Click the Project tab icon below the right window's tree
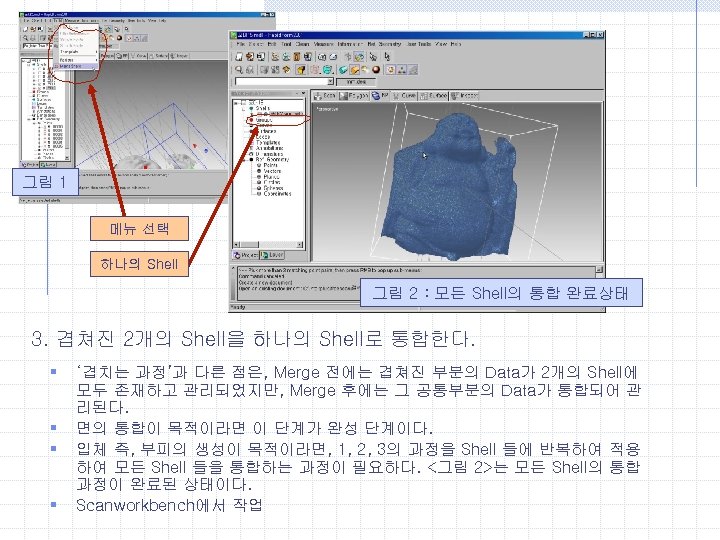720x540 pixels. click(x=237, y=255)
